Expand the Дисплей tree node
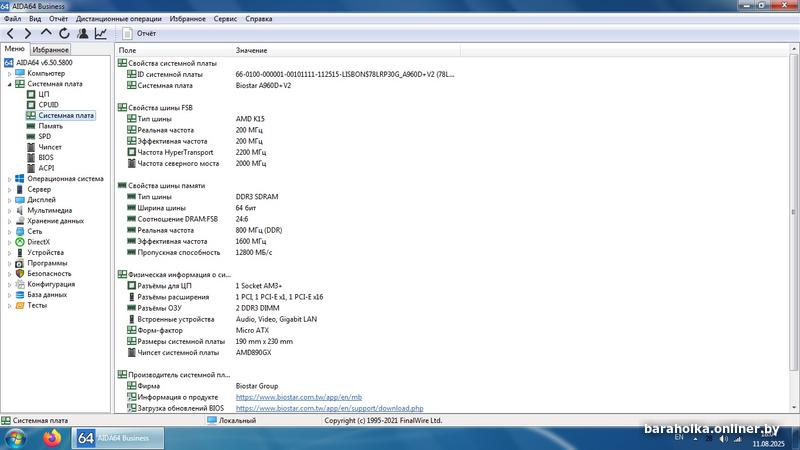 [x=9, y=201]
